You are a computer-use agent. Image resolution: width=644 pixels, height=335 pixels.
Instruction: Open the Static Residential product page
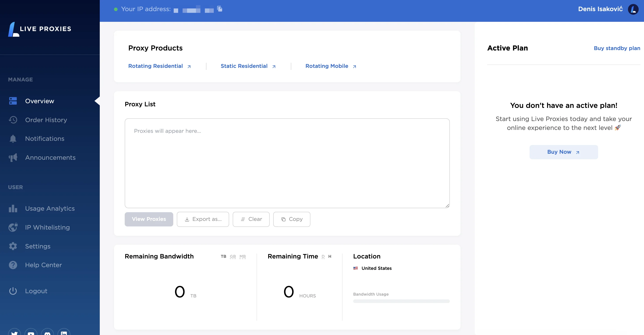tap(244, 66)
